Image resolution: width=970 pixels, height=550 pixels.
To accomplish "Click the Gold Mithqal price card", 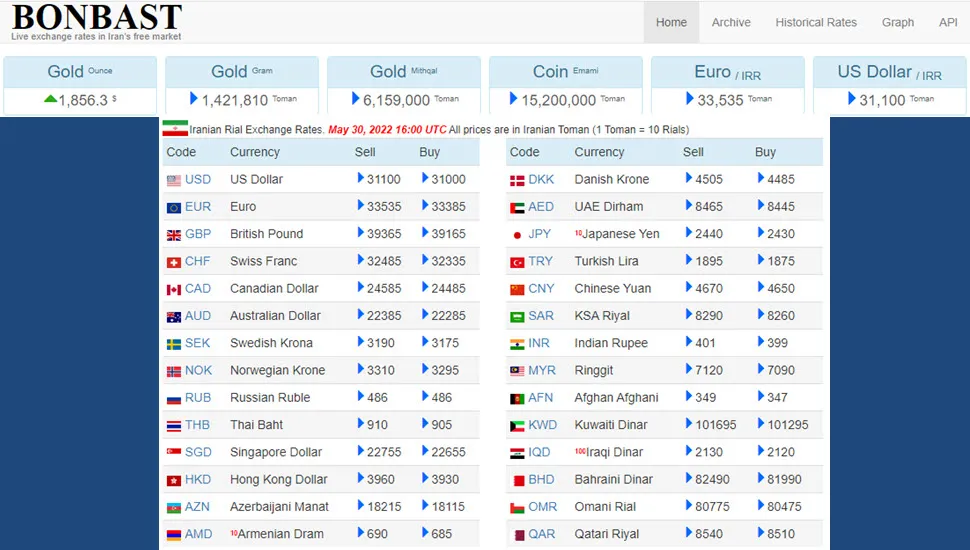I will [404, 85].
